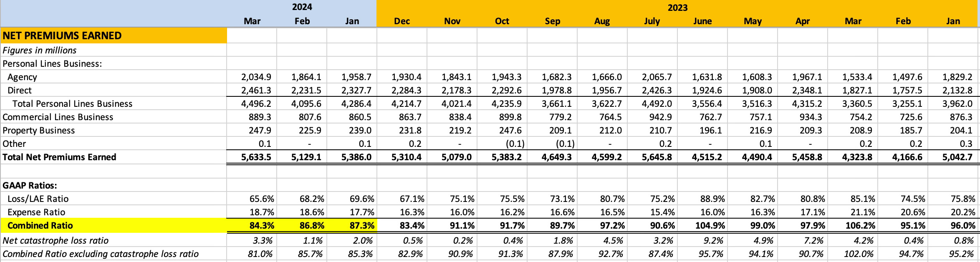Select Net catastrophe loss ratio 7.2%

(x=816, y=240)
